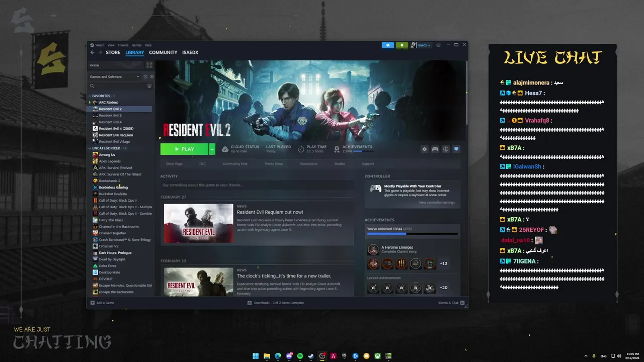
Task: Open Spotify from the Windows taskbar
Action: (x=300, y=356)
